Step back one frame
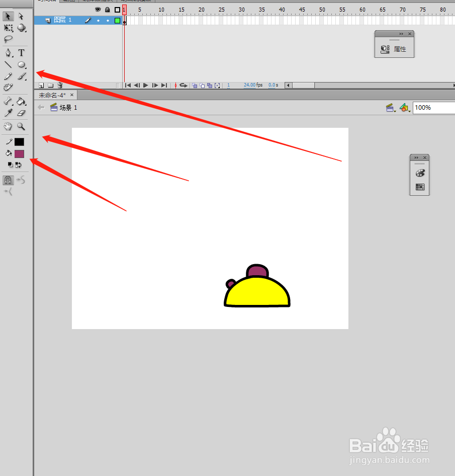Image resolution: width=455 pixels, height=476 pixels. [x=137, y=86]
